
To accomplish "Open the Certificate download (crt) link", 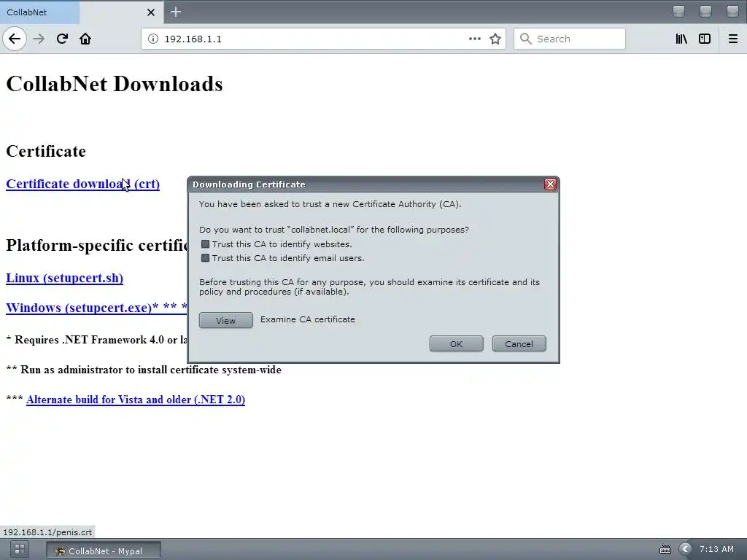I will tap(83, 184).
